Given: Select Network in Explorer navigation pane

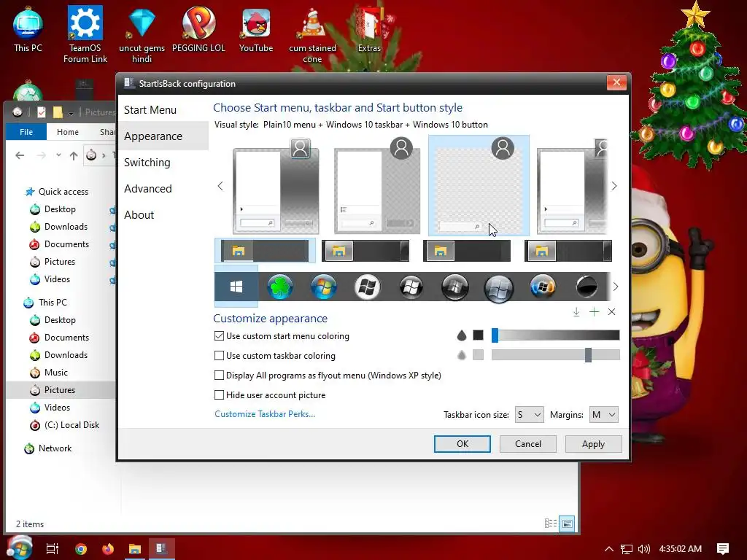Looking at the screenshot, I should click(55, 448).
